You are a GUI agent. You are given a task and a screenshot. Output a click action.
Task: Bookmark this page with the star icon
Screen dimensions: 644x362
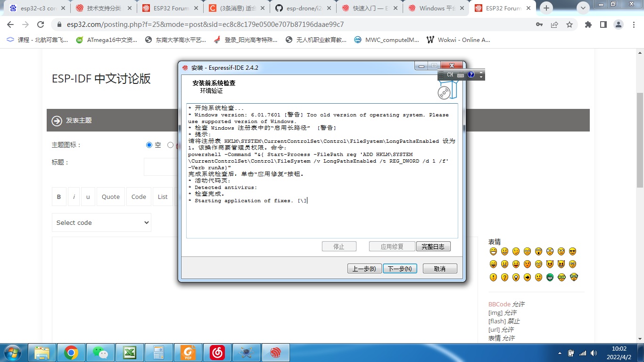coord(570,25)
